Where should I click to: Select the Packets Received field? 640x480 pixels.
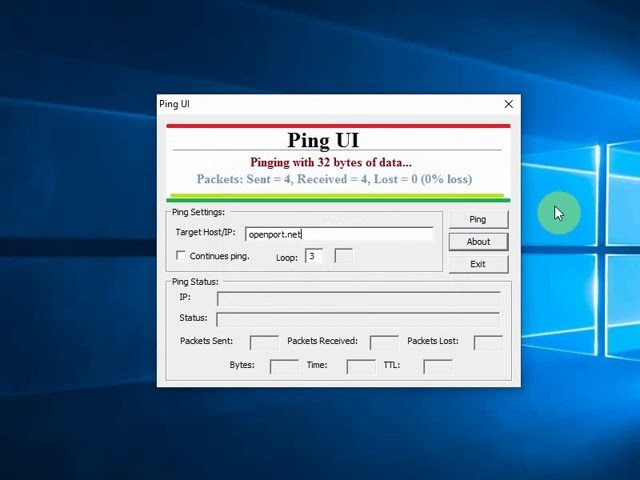(384, 342)
